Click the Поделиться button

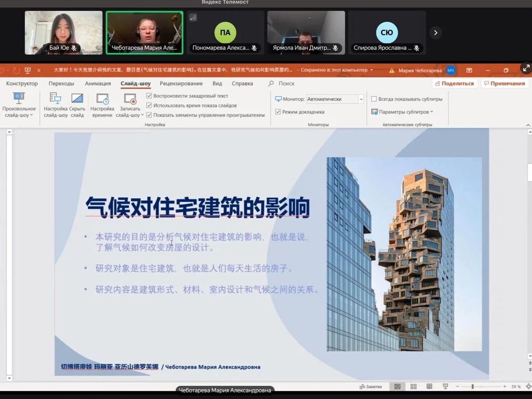tap(454, 83)
